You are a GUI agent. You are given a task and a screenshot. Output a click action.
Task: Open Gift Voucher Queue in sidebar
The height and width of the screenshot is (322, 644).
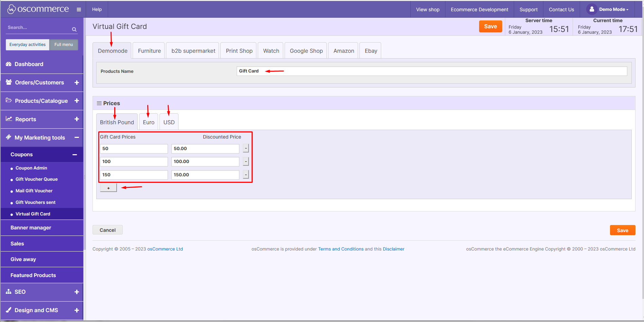coord(36,179)
